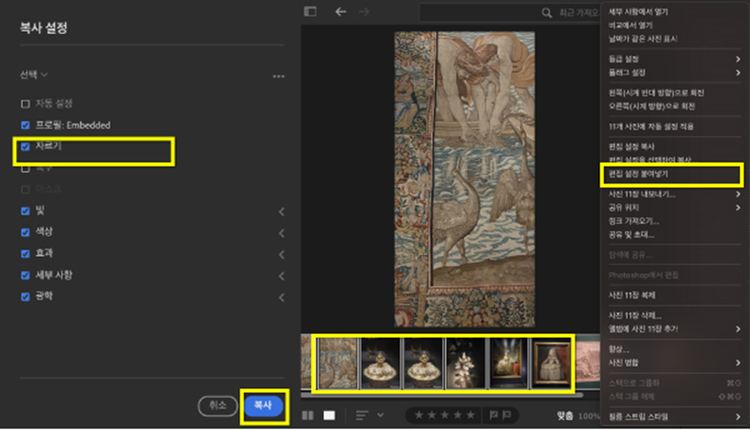Click the 맞춤 zoom fit button
The image size is (750, 430).
pos(565,416)
